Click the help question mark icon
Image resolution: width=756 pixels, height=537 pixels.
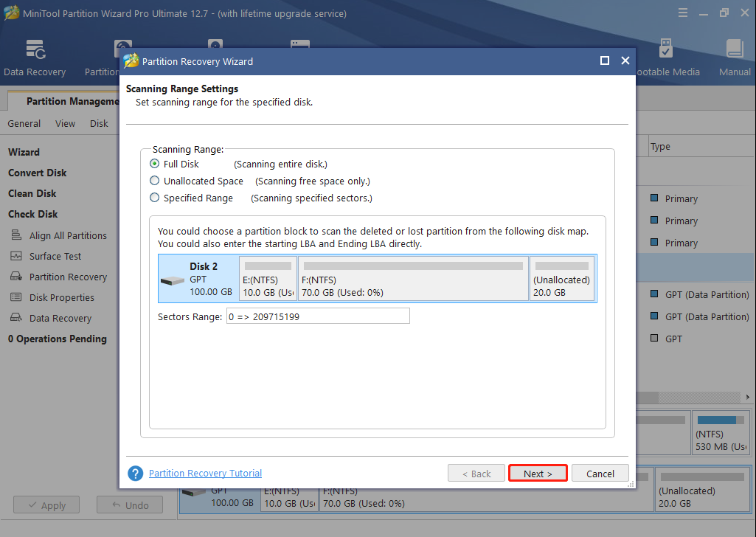[x=136, y=474]
